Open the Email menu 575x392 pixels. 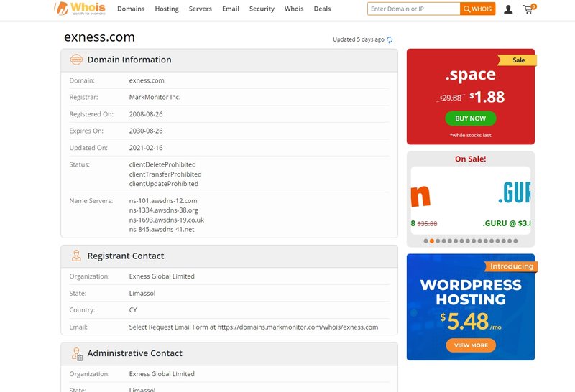click(x=231, y=9)
